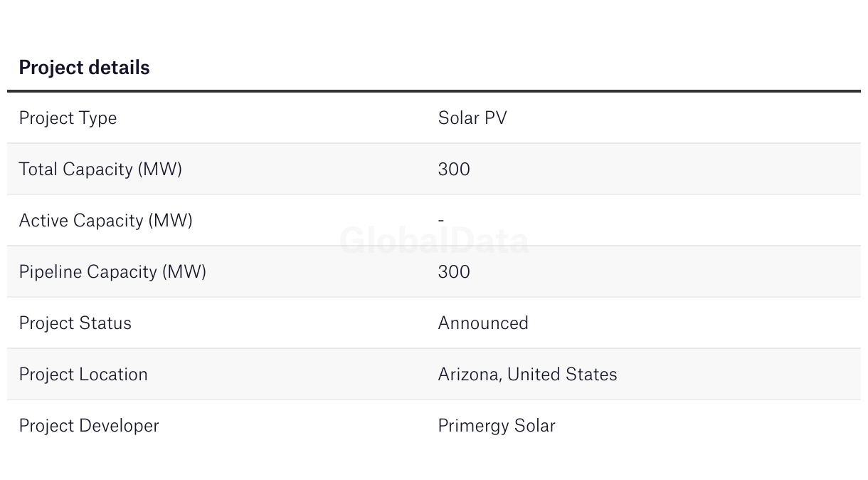This screenshot has height=480, width=868.
Task: Select the 300 value for Total Capacity
Action: point(454,169)
